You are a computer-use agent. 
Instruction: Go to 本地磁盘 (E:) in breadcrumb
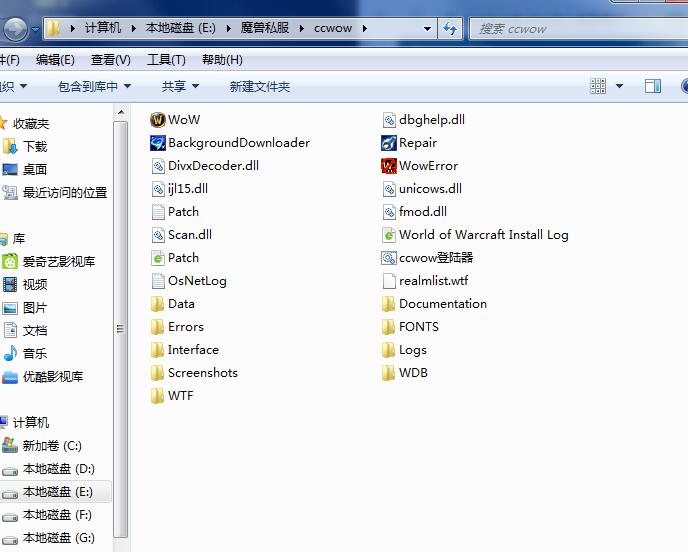click(181, 28)
